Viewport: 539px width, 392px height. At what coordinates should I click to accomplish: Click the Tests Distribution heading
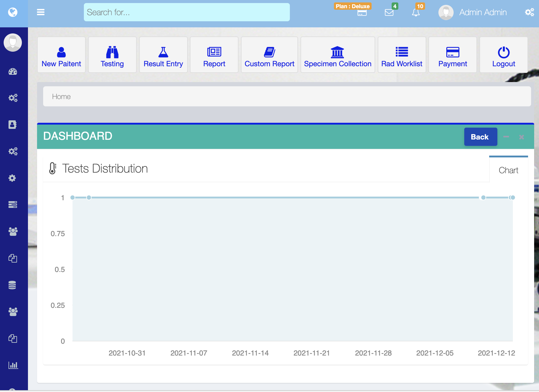[x=105, y=169]
